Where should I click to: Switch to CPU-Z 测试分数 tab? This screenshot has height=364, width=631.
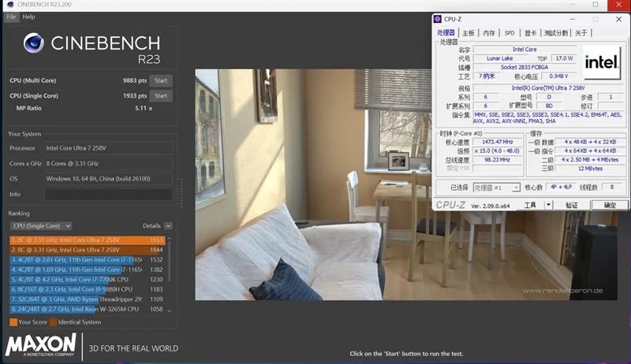click(x=556, y=33)
